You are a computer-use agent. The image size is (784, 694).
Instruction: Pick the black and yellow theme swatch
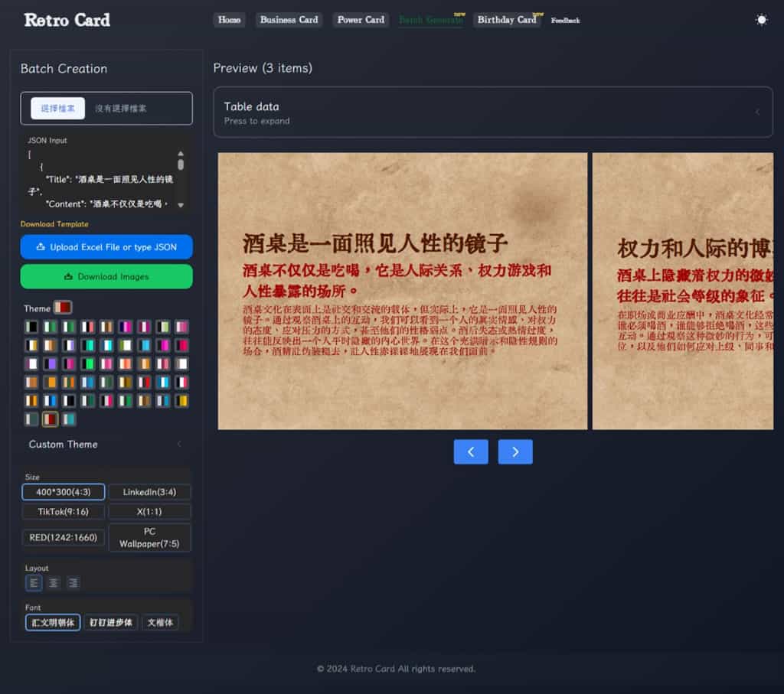[181, 401]
